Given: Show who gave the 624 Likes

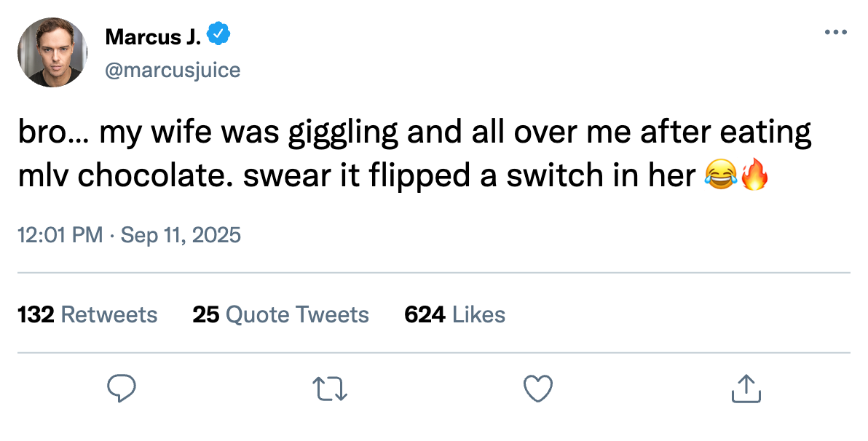Looking at the screenshot, I should 454,314.
